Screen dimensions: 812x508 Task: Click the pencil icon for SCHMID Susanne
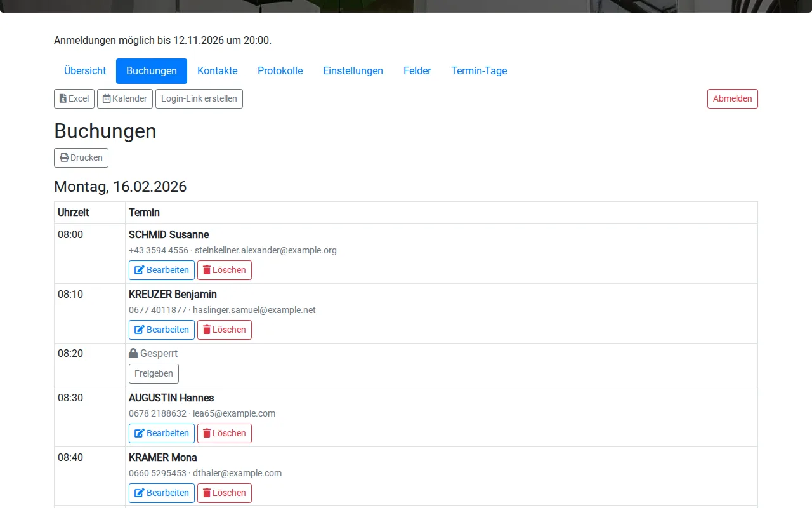point(140,270)
